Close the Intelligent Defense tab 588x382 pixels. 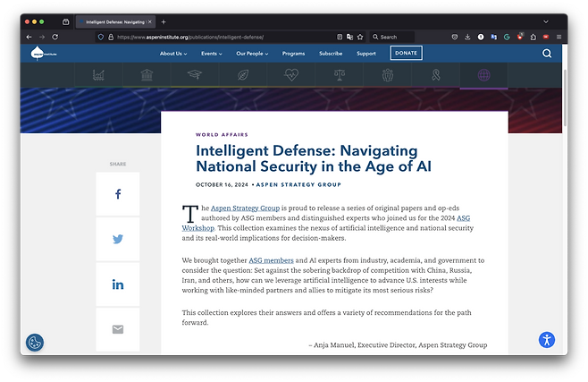(149, 21)
